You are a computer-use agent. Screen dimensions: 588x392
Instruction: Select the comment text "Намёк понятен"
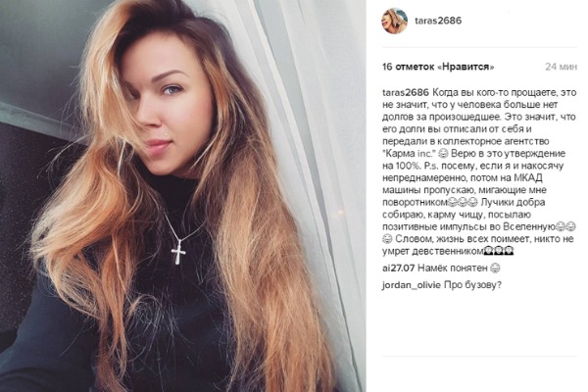[x=453, y=269]
